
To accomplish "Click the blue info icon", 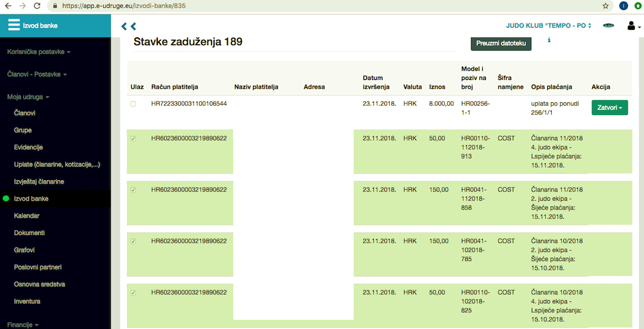I will 549,40.
